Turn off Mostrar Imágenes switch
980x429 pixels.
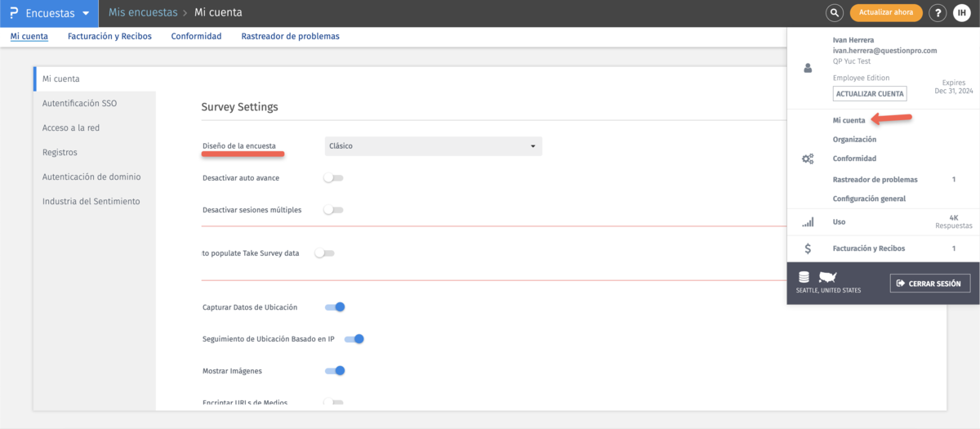click(335, 370)
